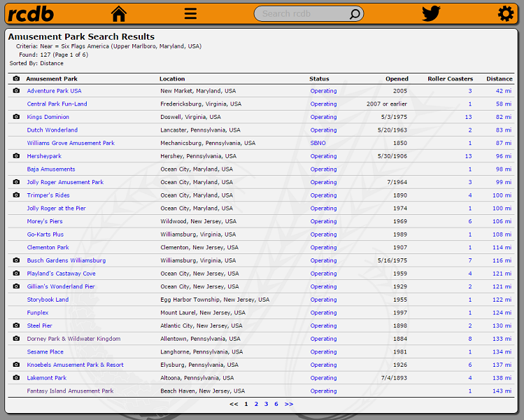The height and width of the screenshot is (420, 524).
Task: Open Storybook Land link
Action: [48, 300]
